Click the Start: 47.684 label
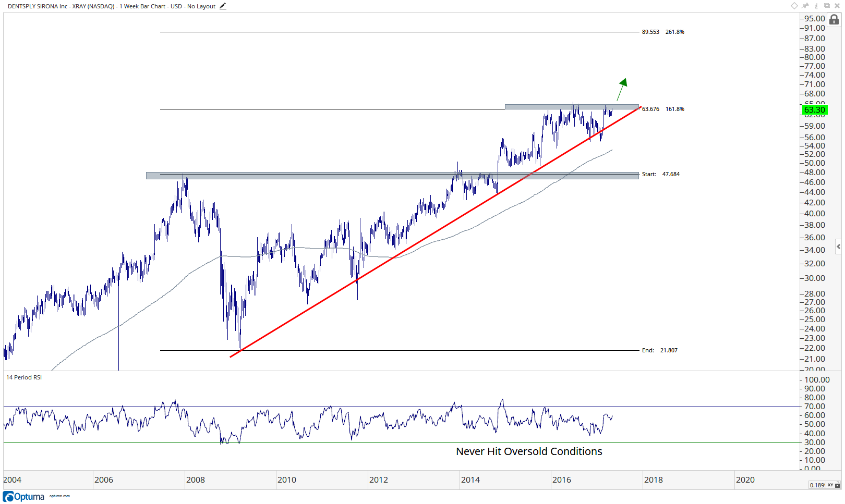The height and width of the screenshot is (504, 845). (661, 174)
